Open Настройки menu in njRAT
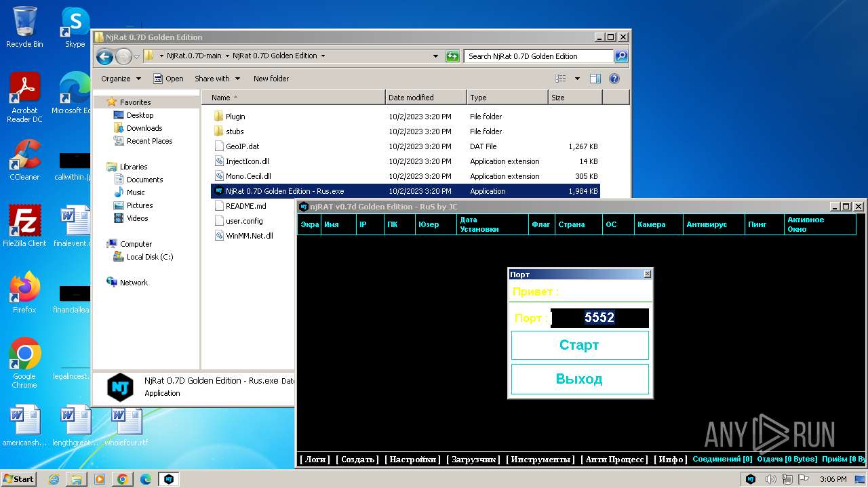The image size is (868, 488). pyautogui.click(x=413, y=460)
